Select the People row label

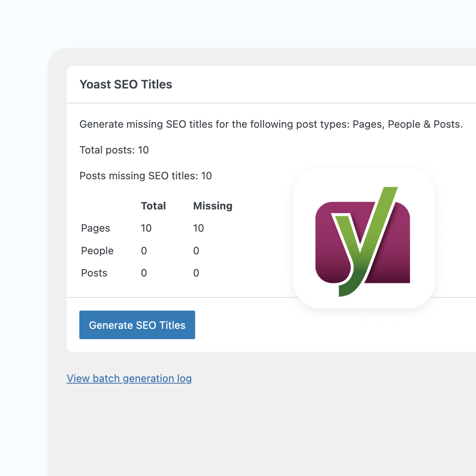point(97,251)
